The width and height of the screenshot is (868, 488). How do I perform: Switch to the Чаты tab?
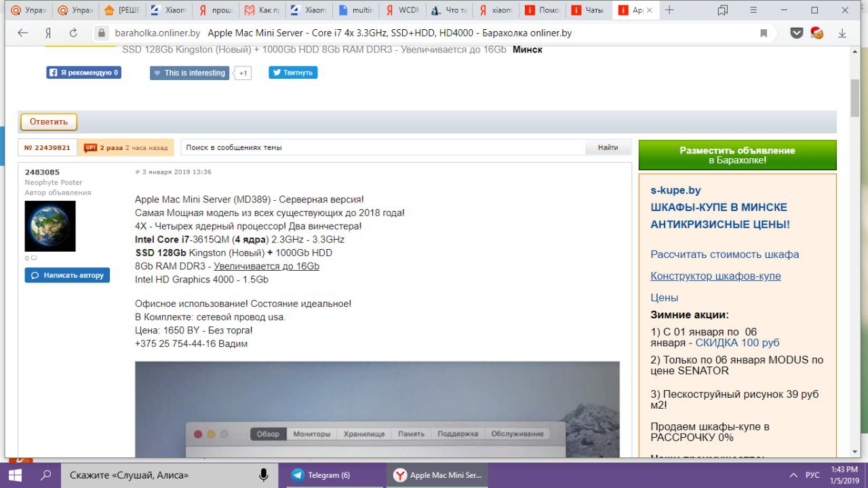[588, 11]
